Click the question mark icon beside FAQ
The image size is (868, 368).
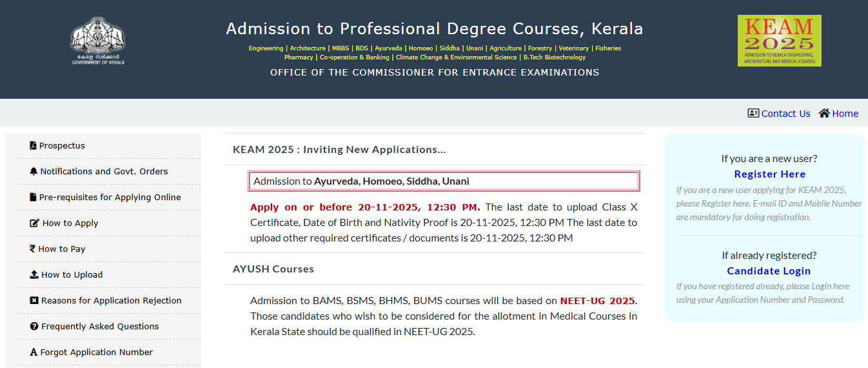pyautogui.click(x=34, y=327)
